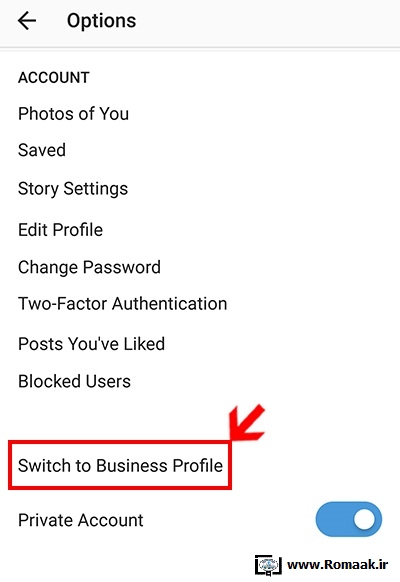400x582 pixels.
Task: Click the Private Account label text
Action: 81,520
